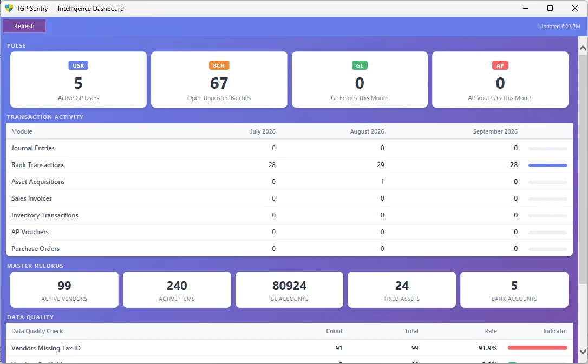
Task: Select the Active Items 240 card
Action: (x=177, y=290)
